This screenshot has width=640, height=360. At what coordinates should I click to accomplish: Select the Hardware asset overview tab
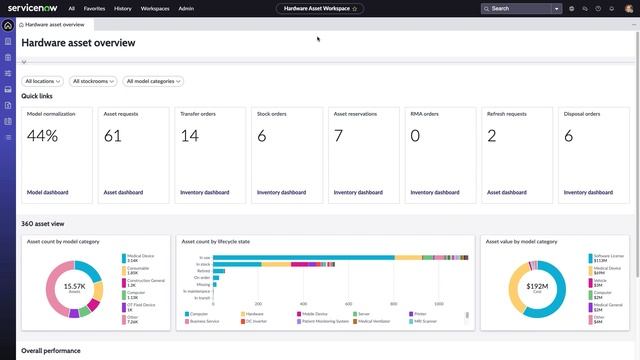[55, 24]
